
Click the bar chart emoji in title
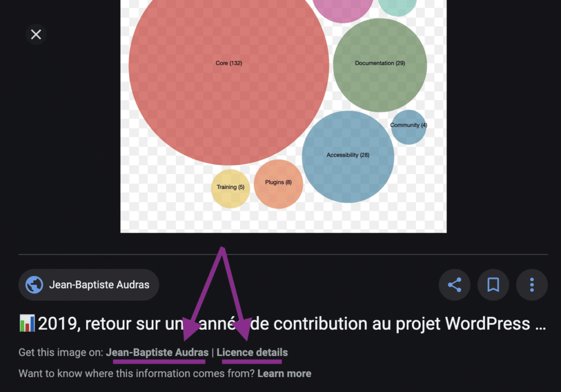point(27,324)
